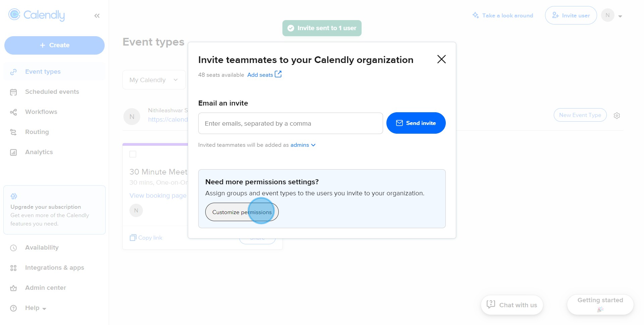Click 30 Minute Meeting title
Viewport: 644px width, 325px height.
(x=159, y=172)
